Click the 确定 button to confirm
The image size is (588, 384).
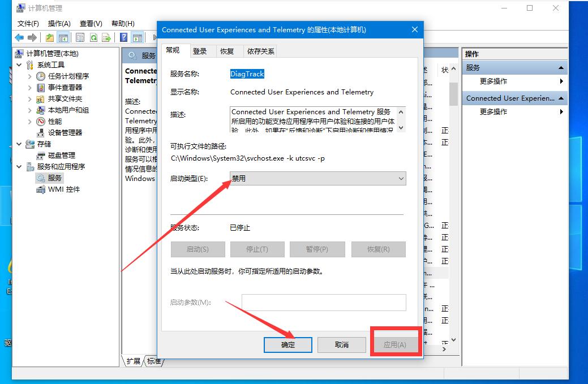tap(287, 345)
